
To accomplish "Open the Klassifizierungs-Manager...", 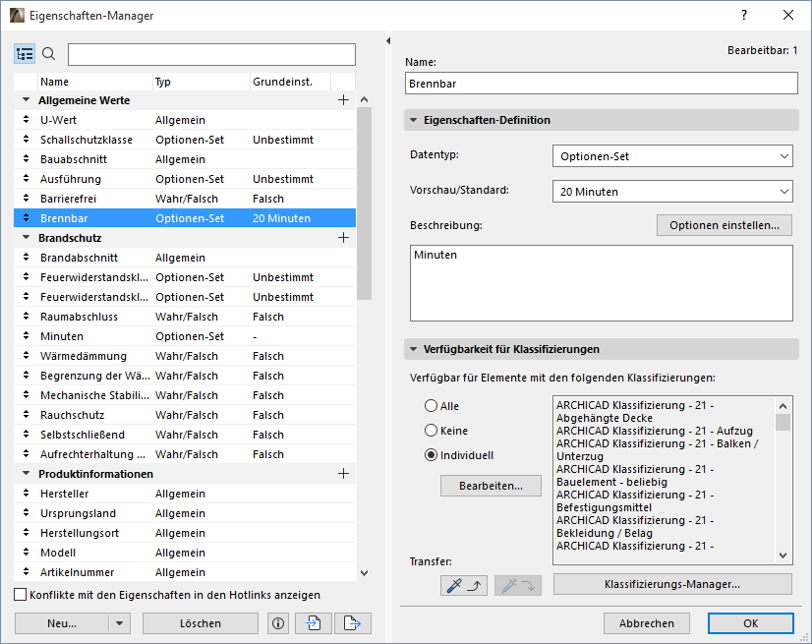I will tap(672, 584).
